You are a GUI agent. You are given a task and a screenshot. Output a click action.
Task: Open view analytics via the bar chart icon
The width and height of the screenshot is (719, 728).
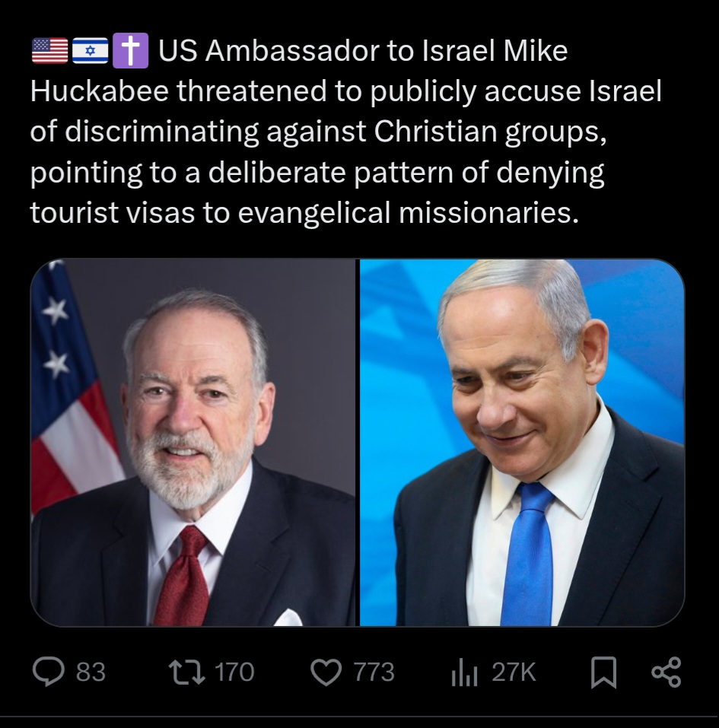click(464, 672)
